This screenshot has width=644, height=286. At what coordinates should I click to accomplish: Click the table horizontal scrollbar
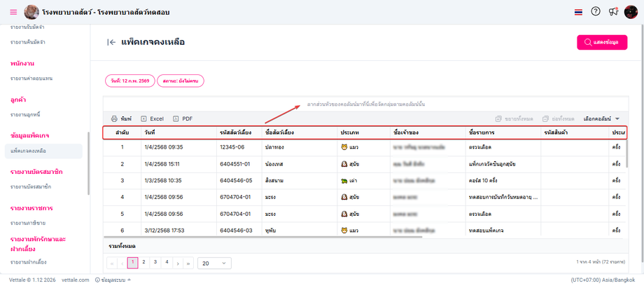263,237
